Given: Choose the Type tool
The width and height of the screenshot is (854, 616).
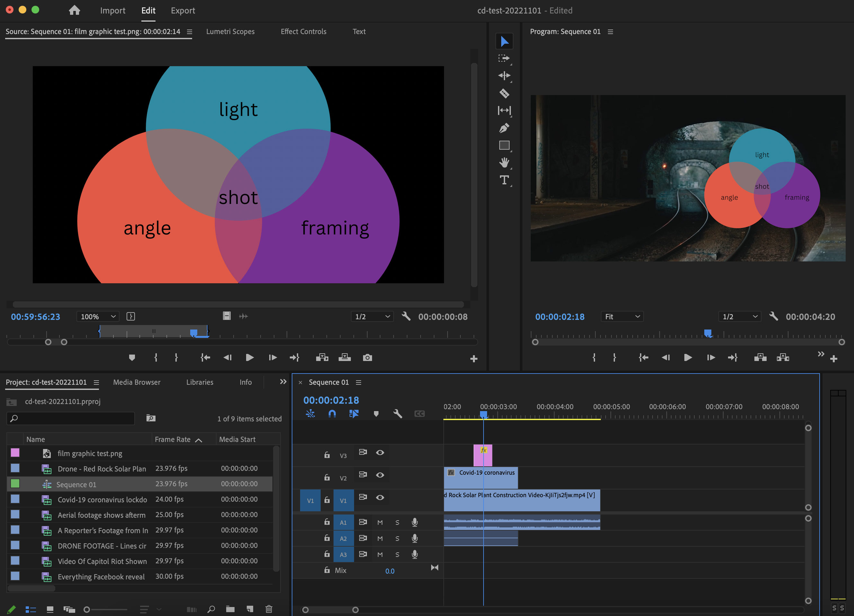Looking at the screenshot, I should click(x=504, y=180).
